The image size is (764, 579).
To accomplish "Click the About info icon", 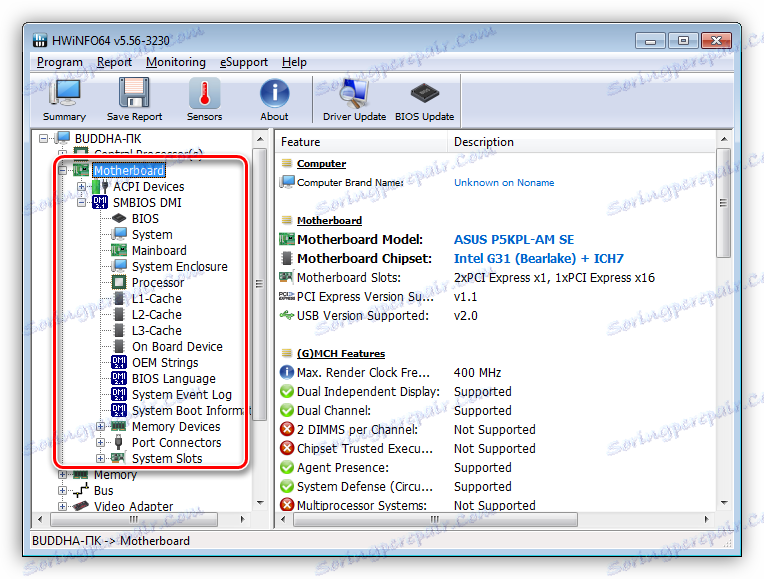I will pos(274,93).
